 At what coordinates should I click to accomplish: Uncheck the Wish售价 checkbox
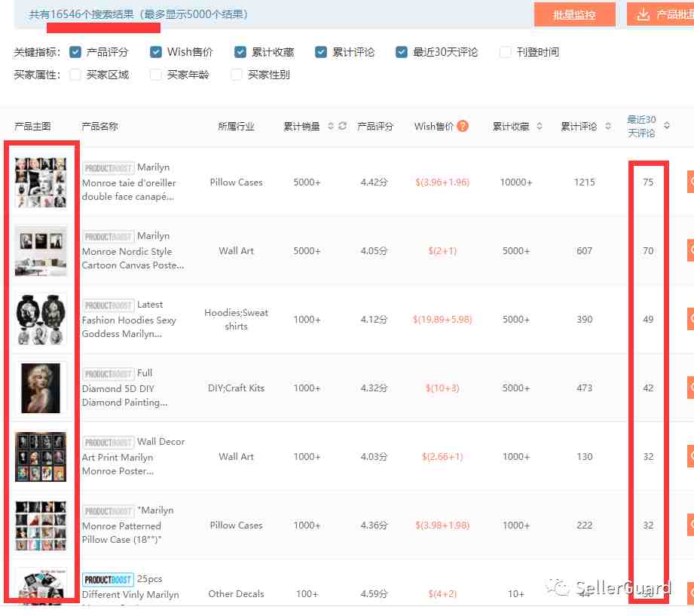[156, 52]
